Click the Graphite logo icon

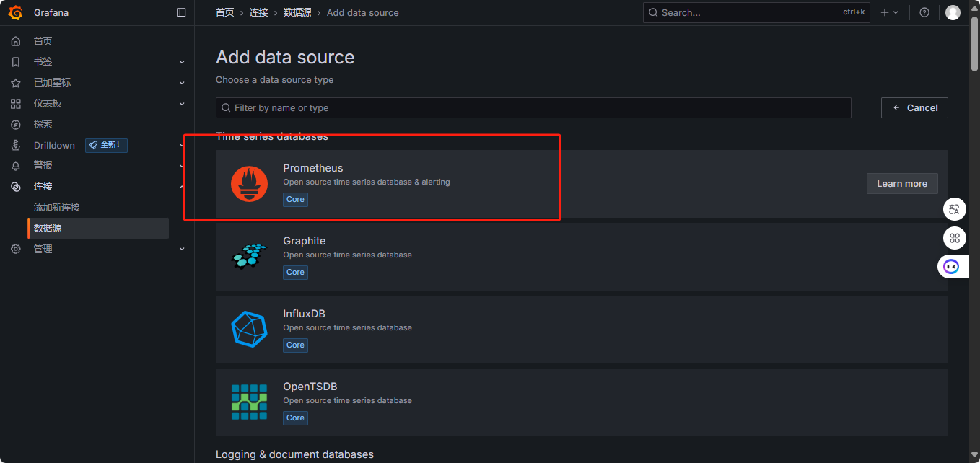[249, 256]
